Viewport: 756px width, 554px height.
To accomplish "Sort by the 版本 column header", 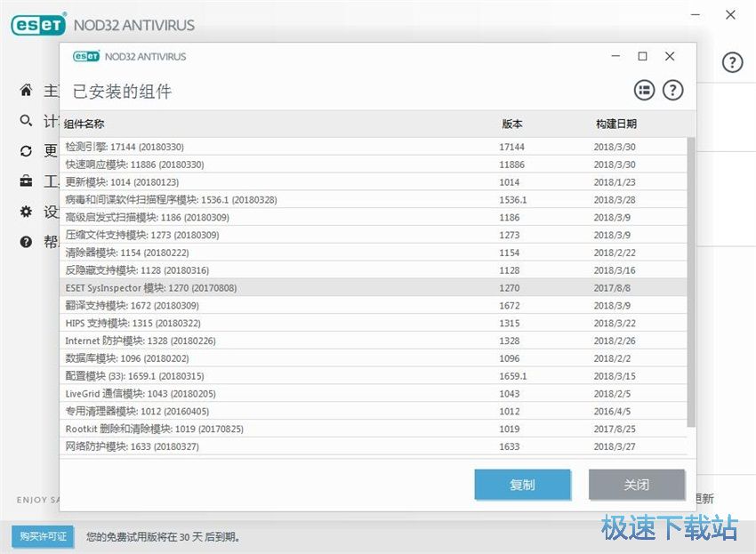I will [x=511, y=124].
